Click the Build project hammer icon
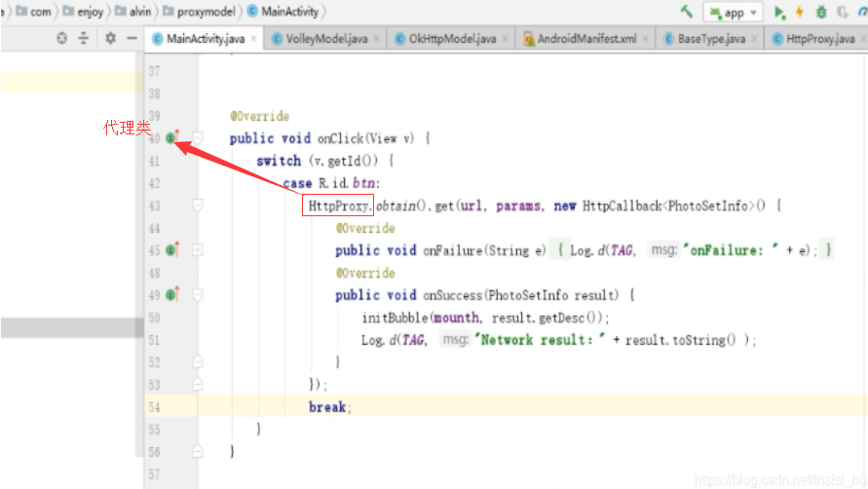 tap(687, 11)
